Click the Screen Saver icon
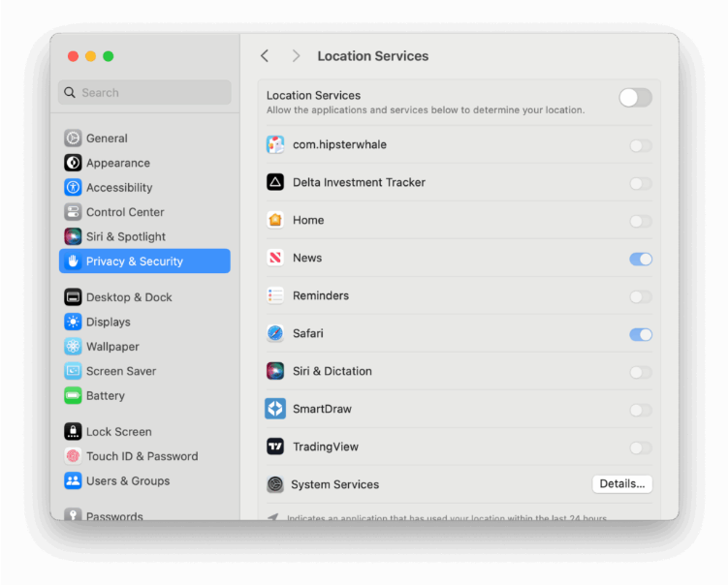The image size is (728, 586). coord(73,371)
